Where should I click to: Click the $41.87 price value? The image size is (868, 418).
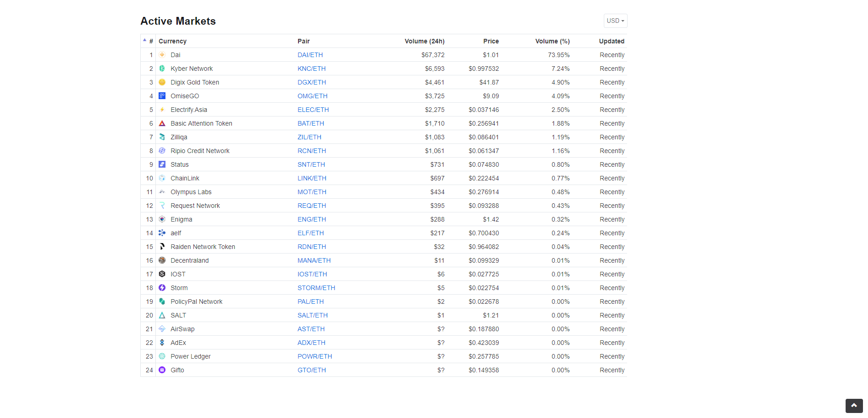(x=489, y=82)
